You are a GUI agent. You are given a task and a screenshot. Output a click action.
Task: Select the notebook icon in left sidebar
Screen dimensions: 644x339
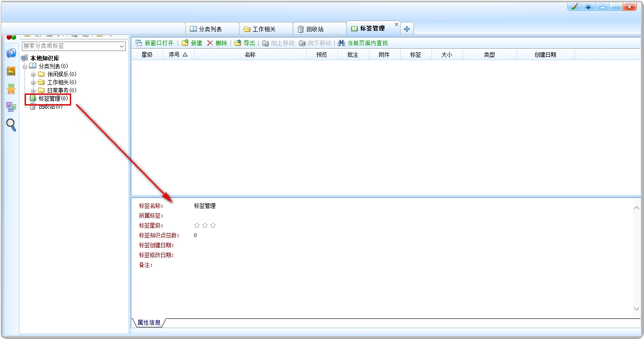pyautogui.click(x=11, y=71)
